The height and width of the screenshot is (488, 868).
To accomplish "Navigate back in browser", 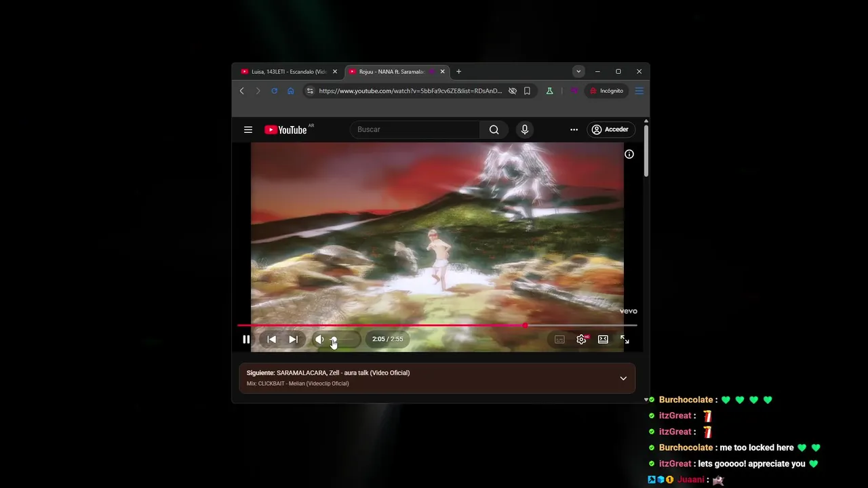I will pos(242,91).
